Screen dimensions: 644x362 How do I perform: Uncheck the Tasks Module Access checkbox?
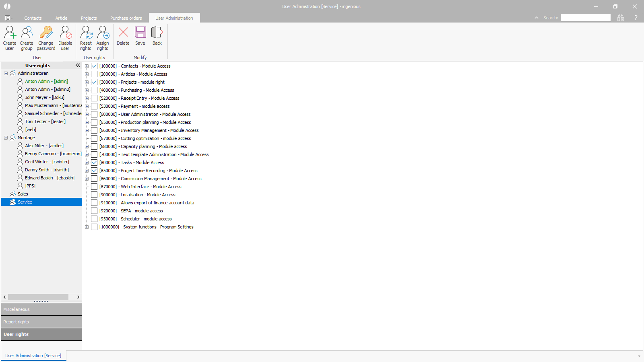point(94,162)
